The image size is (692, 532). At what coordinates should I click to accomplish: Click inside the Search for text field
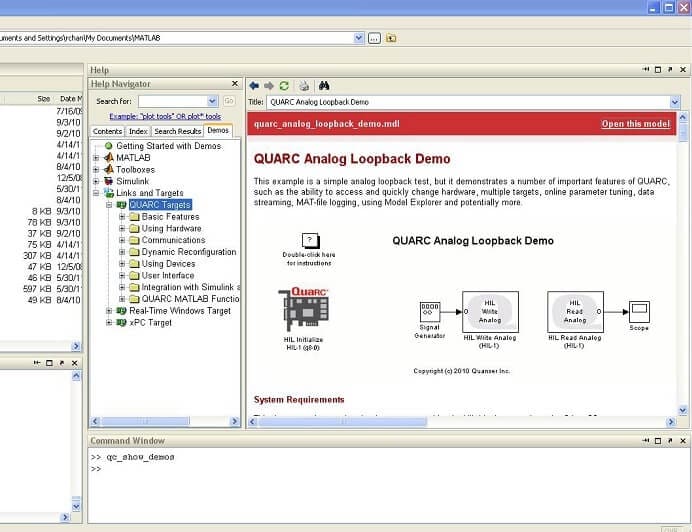click(171, 101)
